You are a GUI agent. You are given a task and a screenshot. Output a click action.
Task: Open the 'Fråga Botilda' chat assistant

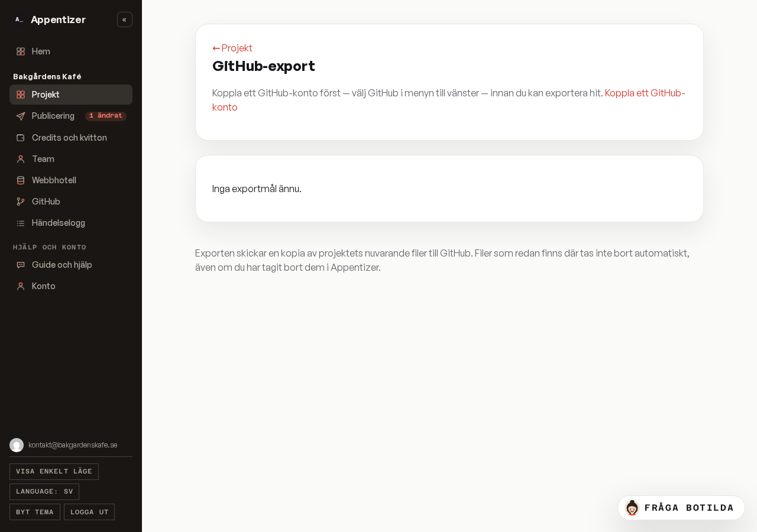pyautogui.click(x=681, y=508)
